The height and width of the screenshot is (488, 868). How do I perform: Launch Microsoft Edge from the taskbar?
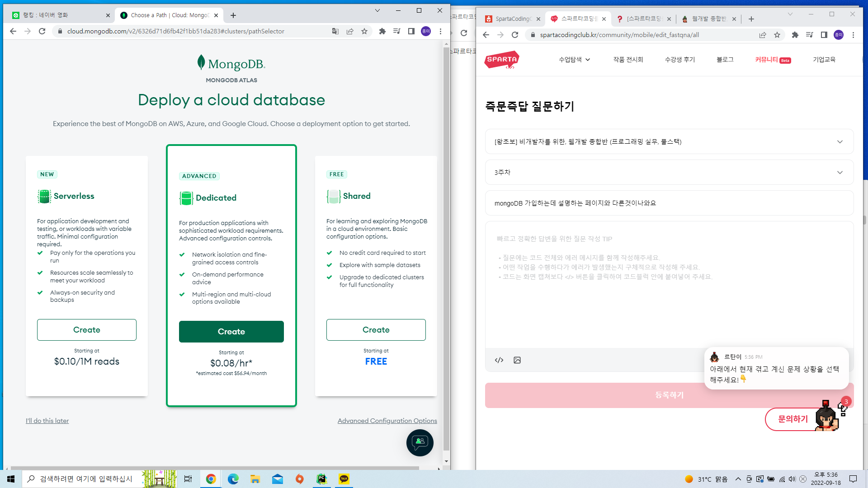(233, 479)
